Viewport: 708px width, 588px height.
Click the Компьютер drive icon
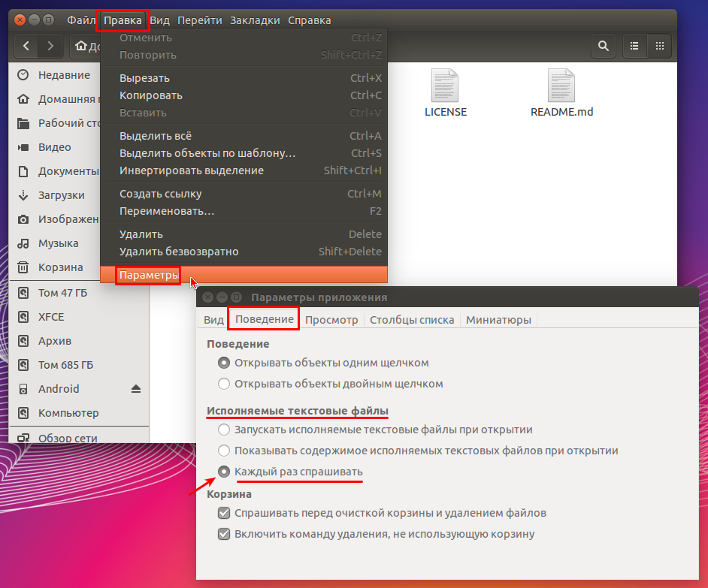23,413
